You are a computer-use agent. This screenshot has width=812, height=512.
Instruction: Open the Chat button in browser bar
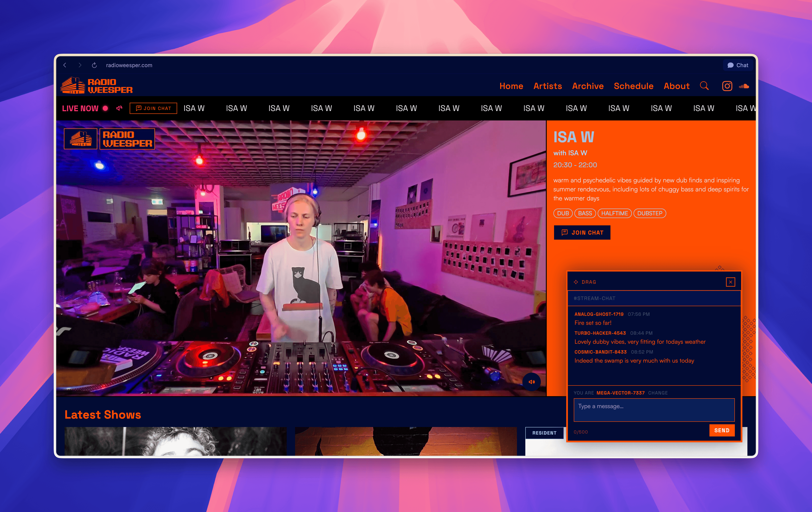(738, 65)
